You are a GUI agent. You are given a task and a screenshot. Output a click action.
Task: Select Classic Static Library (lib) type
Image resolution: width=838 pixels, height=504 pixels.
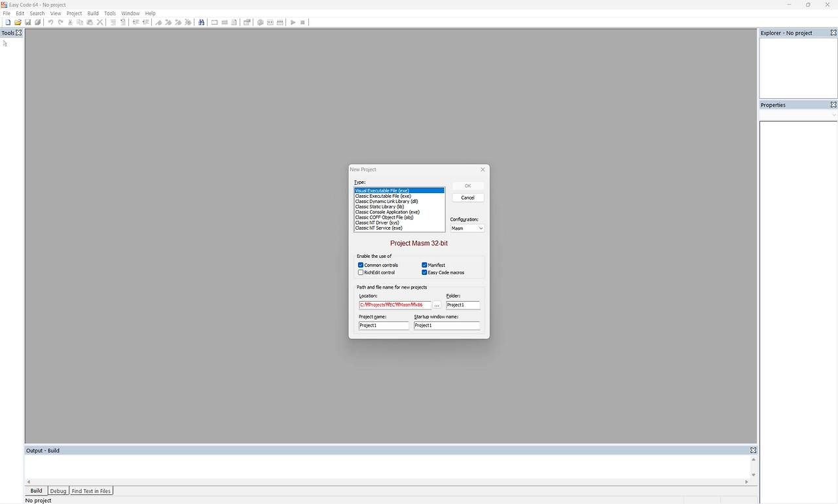pos(399,207)
